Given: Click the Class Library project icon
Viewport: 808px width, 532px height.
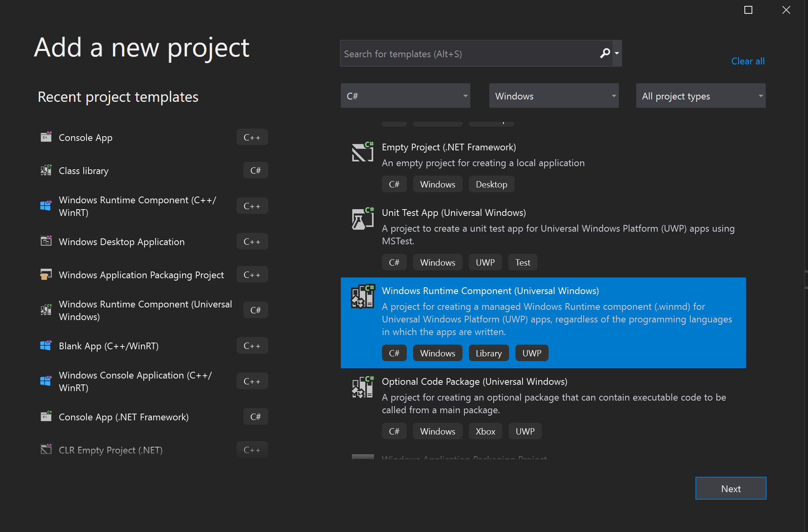Looking at the screenshot, I should (x=46, y=170).
